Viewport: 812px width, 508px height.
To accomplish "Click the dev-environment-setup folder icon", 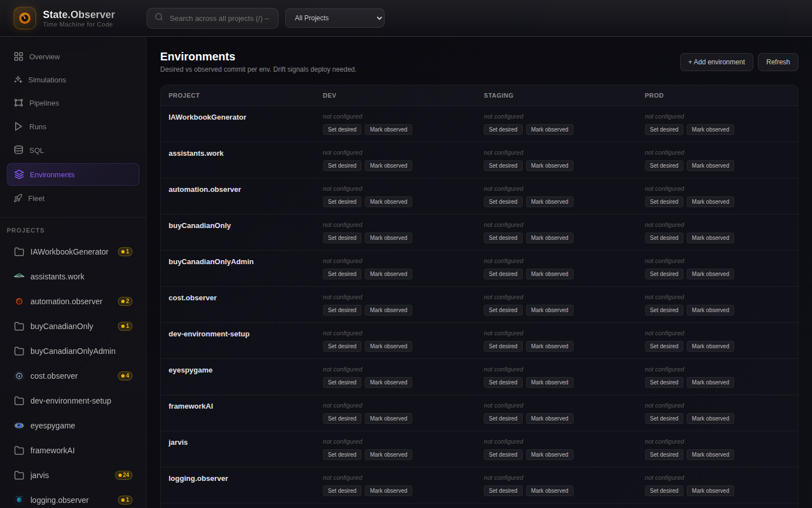I will 19,401.
